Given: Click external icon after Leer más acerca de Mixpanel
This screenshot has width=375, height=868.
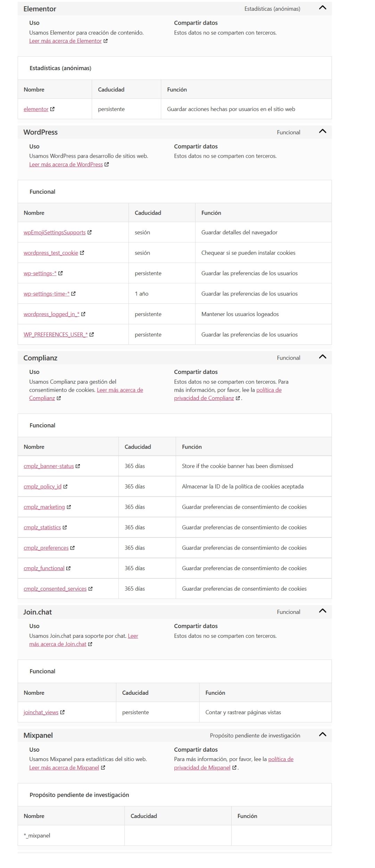Looking at the screenshot, I should pyautogui.click(x=103, y=768).
